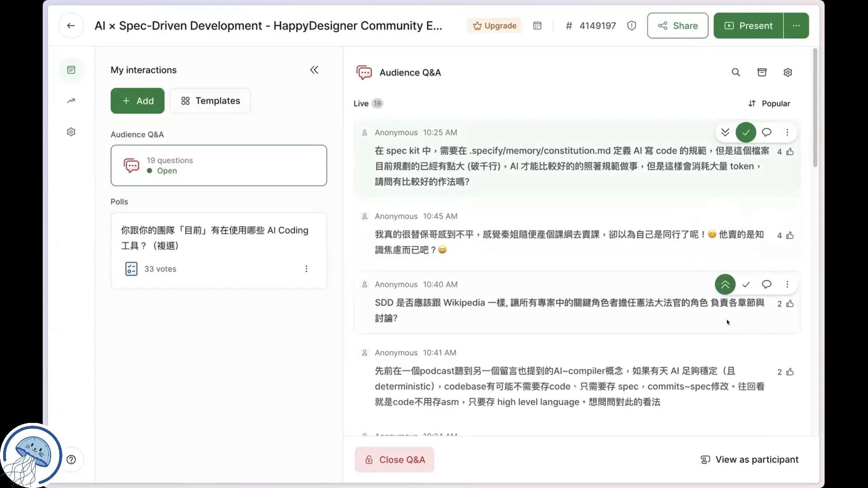
Task: Open the Popular sort dropdown
Action: pos(769,103)
